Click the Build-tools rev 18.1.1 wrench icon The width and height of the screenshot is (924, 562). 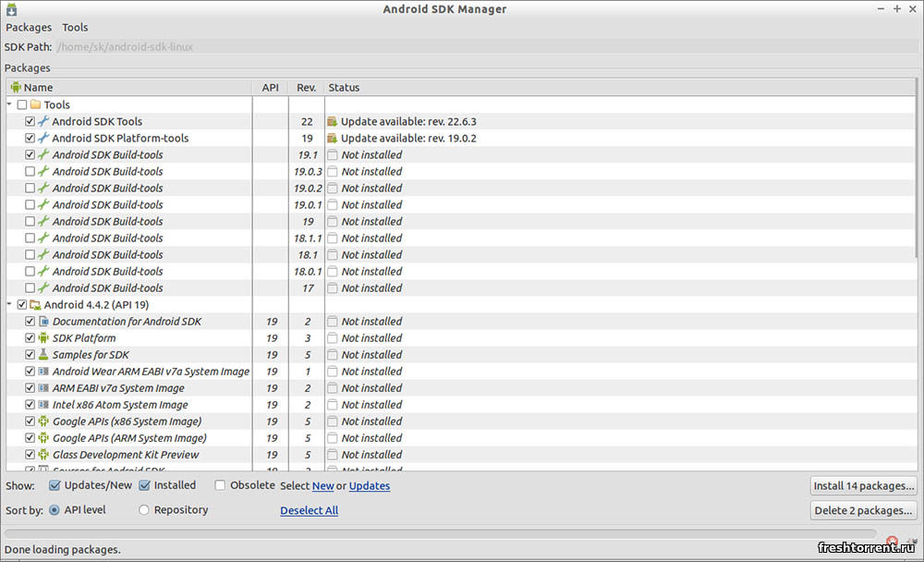tap(43, 238)
